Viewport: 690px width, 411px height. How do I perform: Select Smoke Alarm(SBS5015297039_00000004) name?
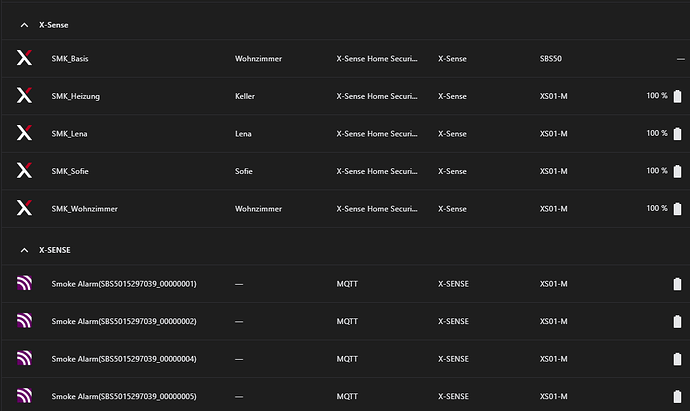tap(124, 359)
